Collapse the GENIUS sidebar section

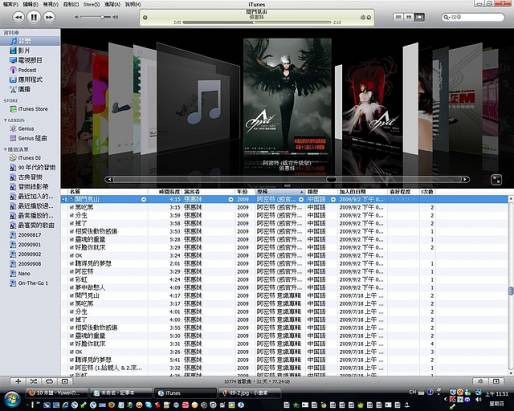[x=5, y=120]
